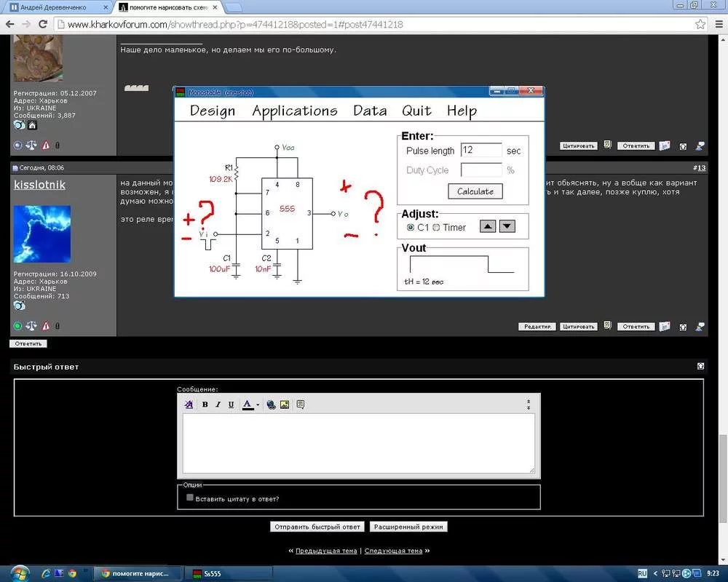The width and height of the screenshot is (728, 582).
Task: Click the 'Отправить быстрый ответ' button
Action: coord(317,527)
